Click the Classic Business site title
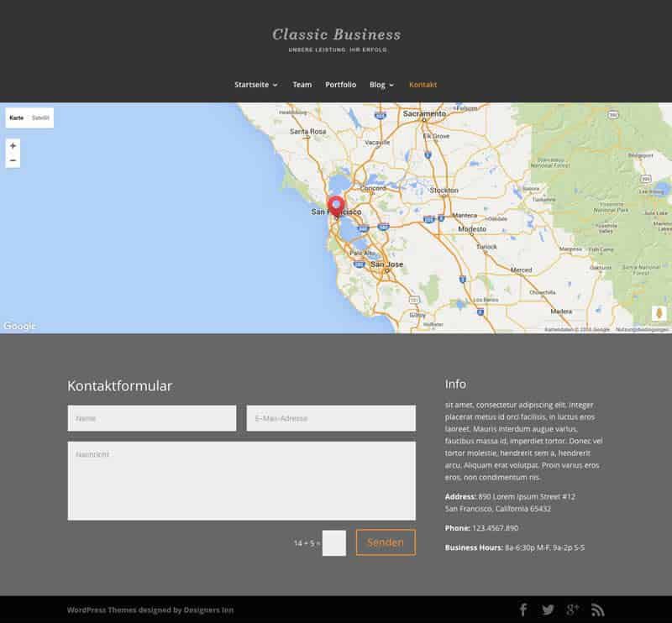 336,34
